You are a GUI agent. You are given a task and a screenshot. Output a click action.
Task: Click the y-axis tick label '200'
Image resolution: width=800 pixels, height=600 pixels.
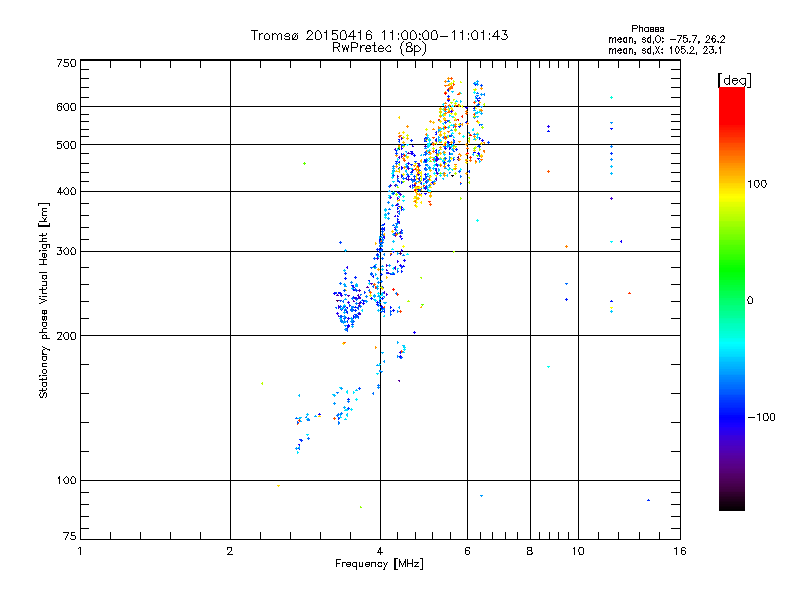coord(66,336)
